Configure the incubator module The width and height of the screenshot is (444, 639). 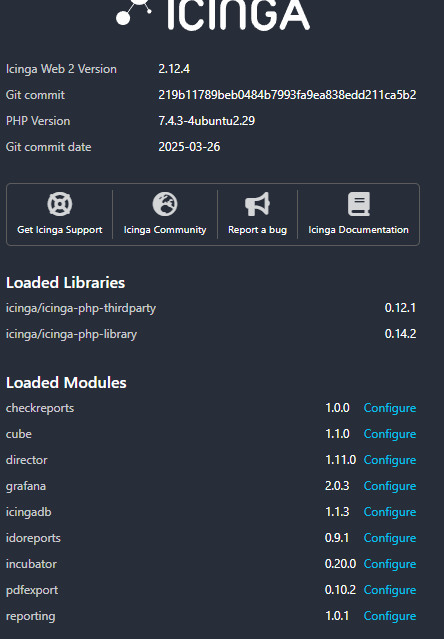390,564
